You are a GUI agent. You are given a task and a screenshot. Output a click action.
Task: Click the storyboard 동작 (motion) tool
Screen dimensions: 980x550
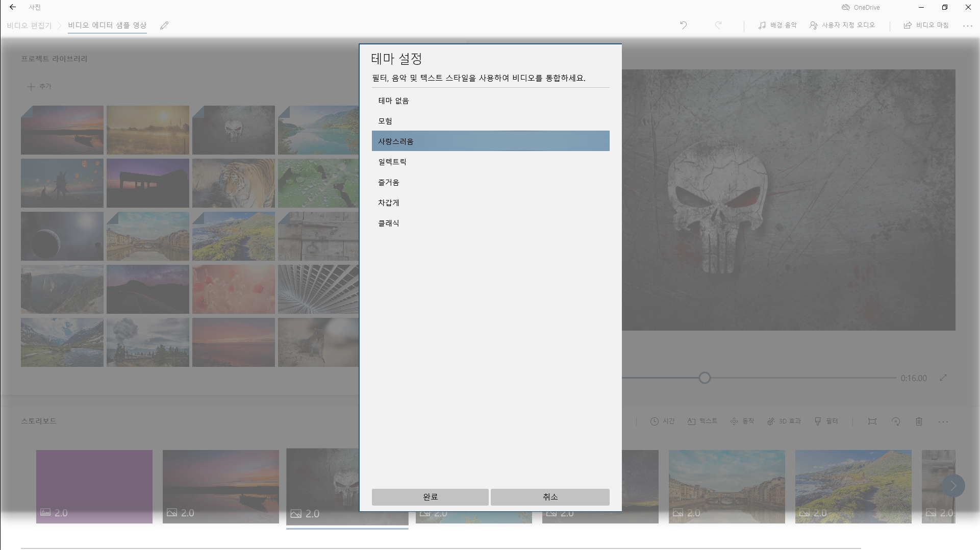742,421
